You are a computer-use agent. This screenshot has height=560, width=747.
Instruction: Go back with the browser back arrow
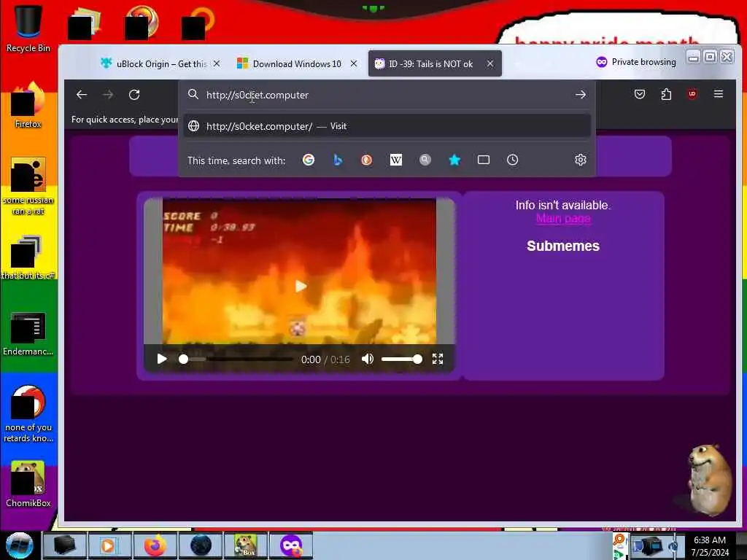[82, 95]
